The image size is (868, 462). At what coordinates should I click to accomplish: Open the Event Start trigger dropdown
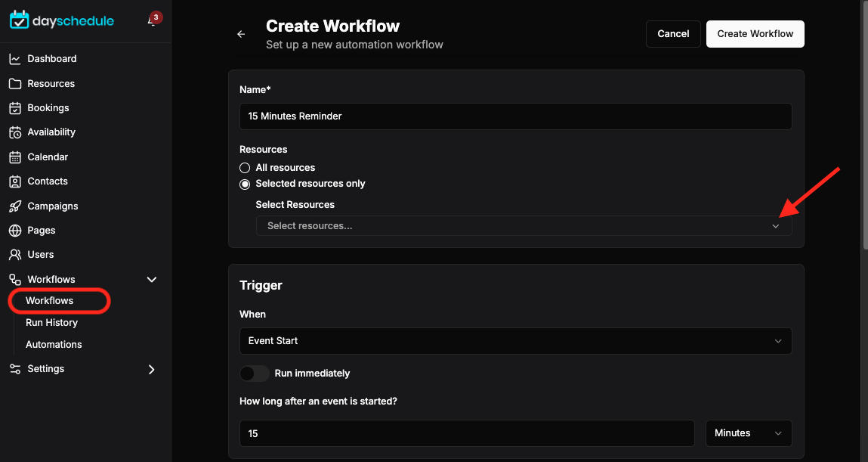tap(515, 341)
